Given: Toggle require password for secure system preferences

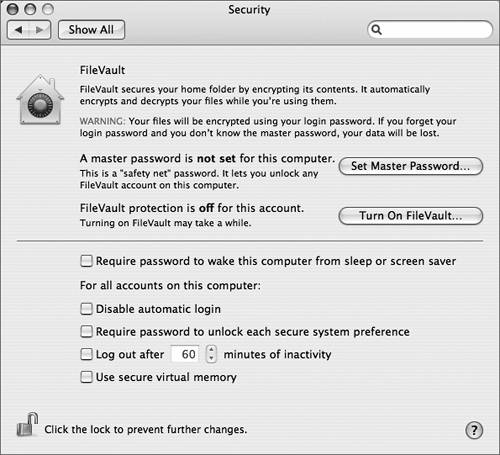Looking at the screenshot, I should pos(86,332).
